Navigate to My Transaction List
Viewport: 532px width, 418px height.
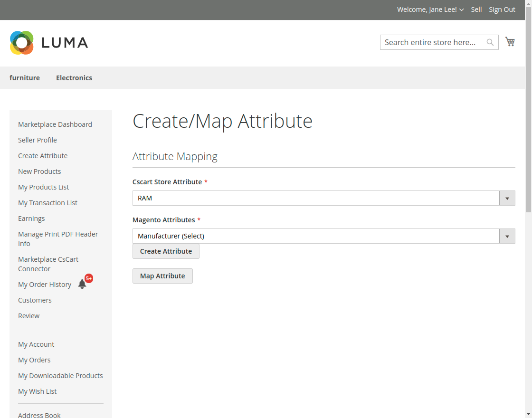click(x=47, y=203)
